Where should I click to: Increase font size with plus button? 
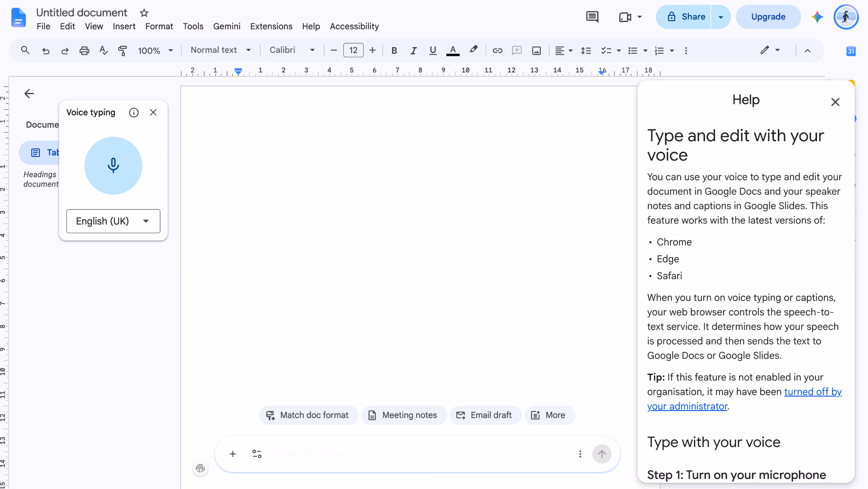tap(373, 50)
